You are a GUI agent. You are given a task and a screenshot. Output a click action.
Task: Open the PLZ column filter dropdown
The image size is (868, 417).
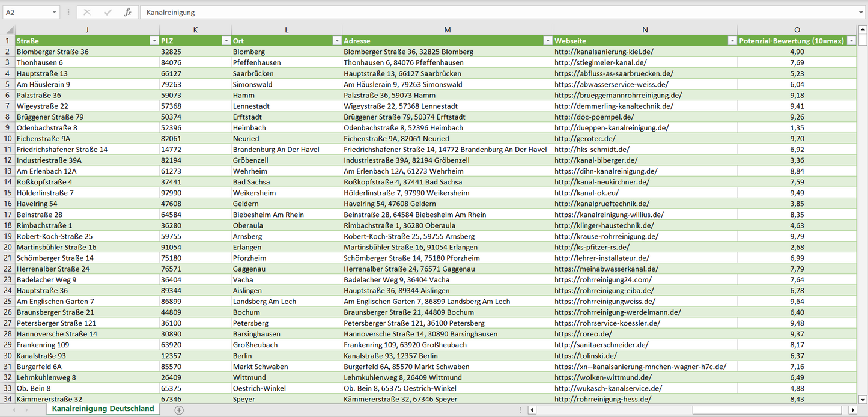click(x=226, y=41)
